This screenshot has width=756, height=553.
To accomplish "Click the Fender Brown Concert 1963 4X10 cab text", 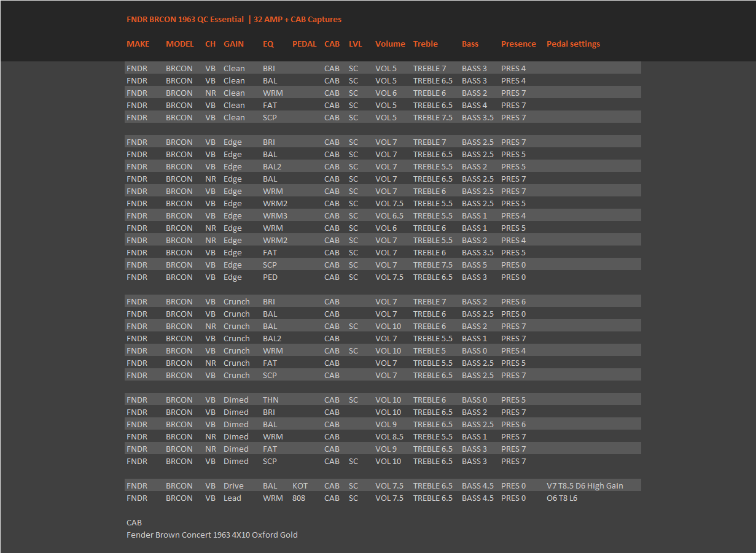I will [x=212, y=535].
